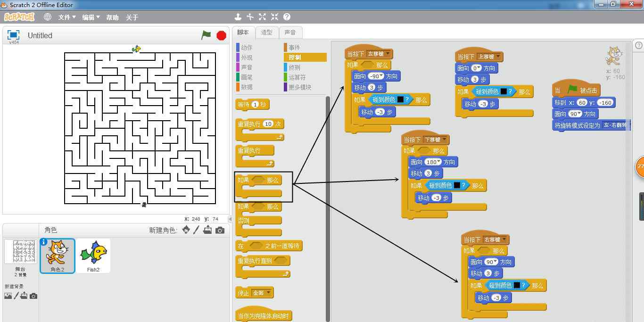
Task: Pick the black color in the 左移键 script
Action: [x=400, y=99]
